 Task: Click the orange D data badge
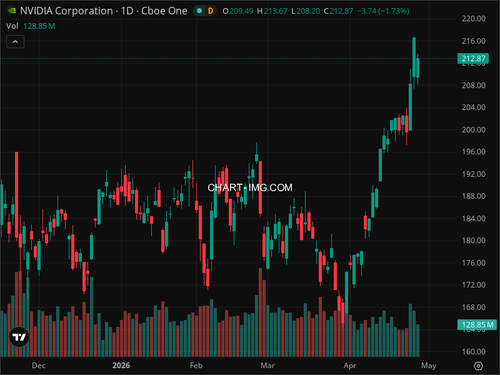[210, 11]
